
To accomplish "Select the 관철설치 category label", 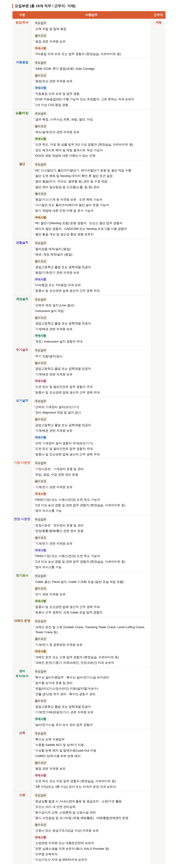I will 22,243.
